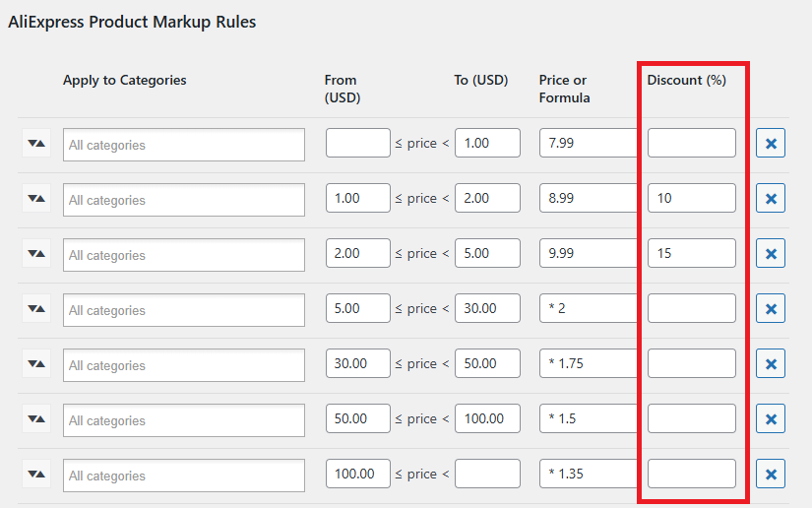This screenshot has width=812, height=508.
Task: Focus the formula field containing 7.99
Action: tap(589, 143)
